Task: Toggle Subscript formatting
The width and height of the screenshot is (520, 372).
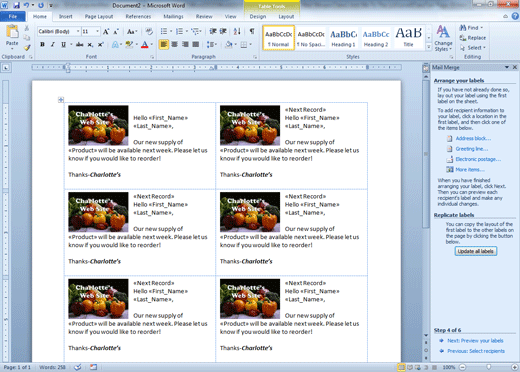Action: [x=90, y=44]
